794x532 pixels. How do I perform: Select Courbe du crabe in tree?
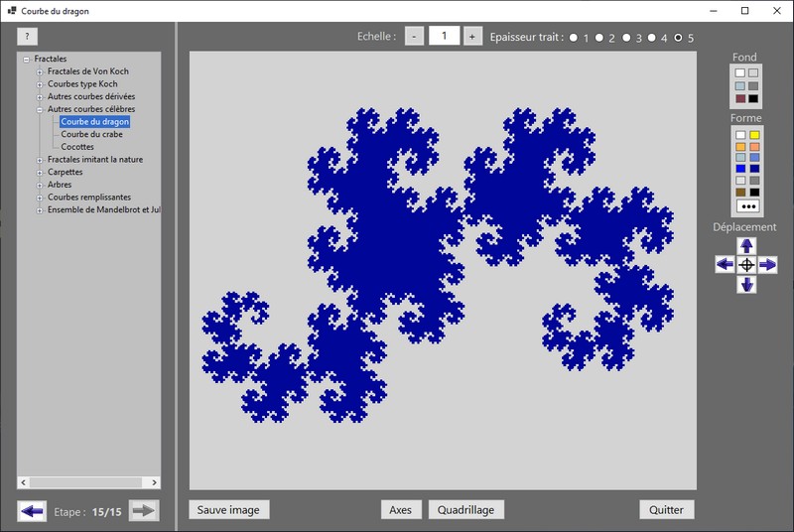(91, 134)
